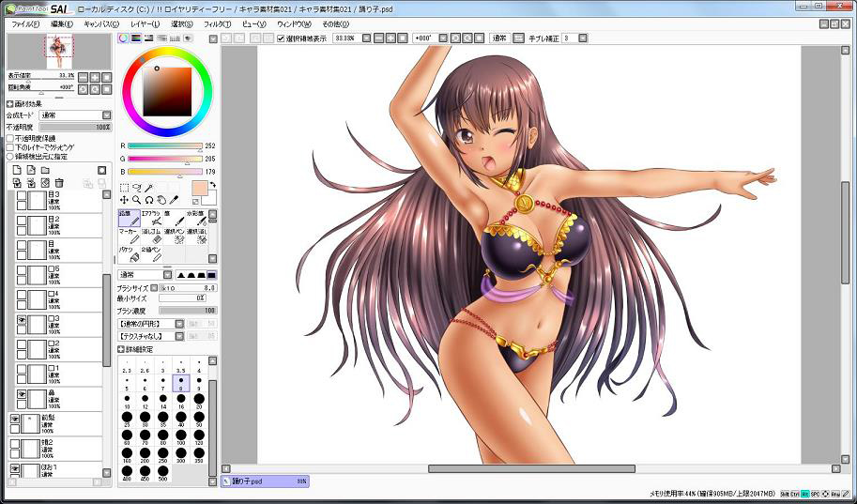The width and height of the screenshot is (857, 504).
Task: Click the peach foreground color swatch
Action: [x=200, y=188]
